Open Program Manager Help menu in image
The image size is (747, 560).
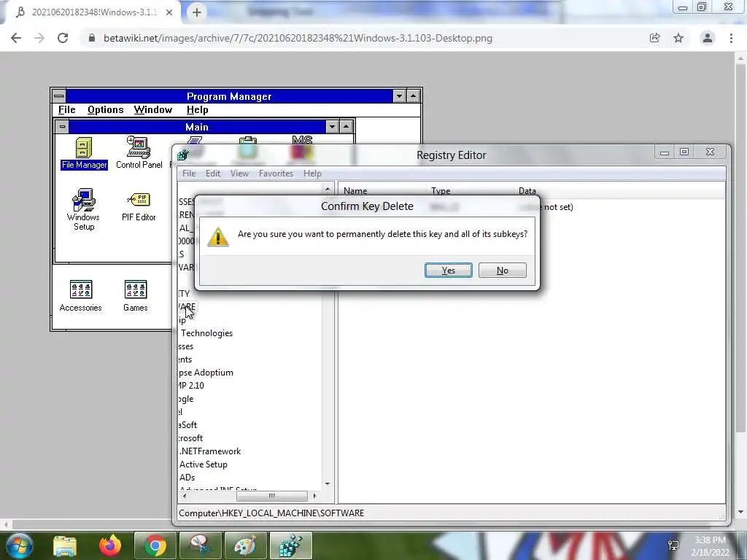click(x=197, y=110)
